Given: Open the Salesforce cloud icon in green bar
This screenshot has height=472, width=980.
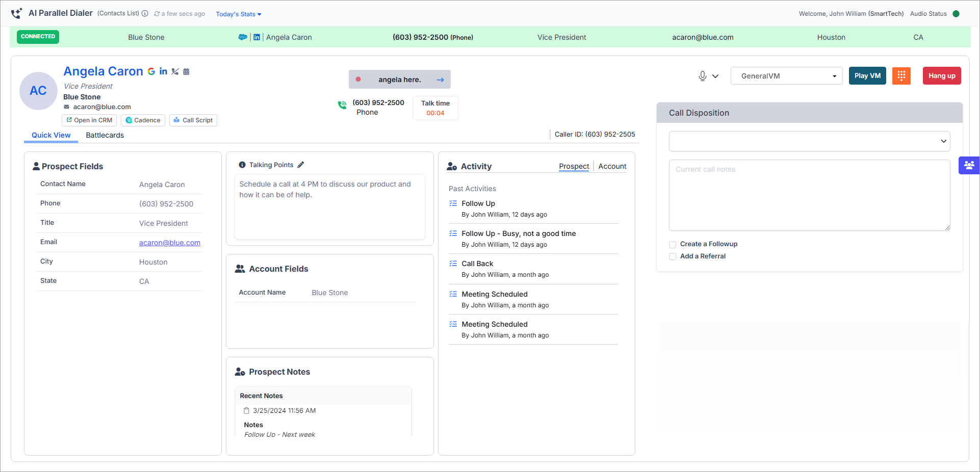Looking at the screenshot, I should [243, 37].
